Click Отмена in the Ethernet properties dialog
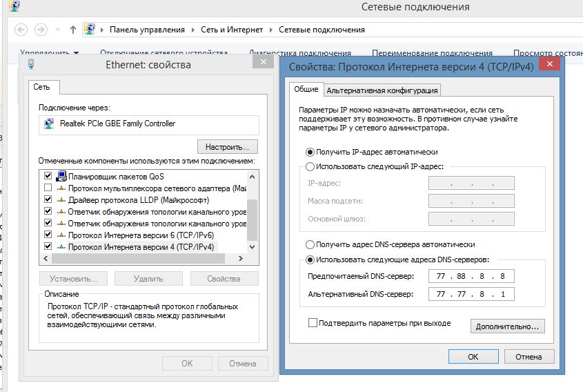 [x=243, y=364]
